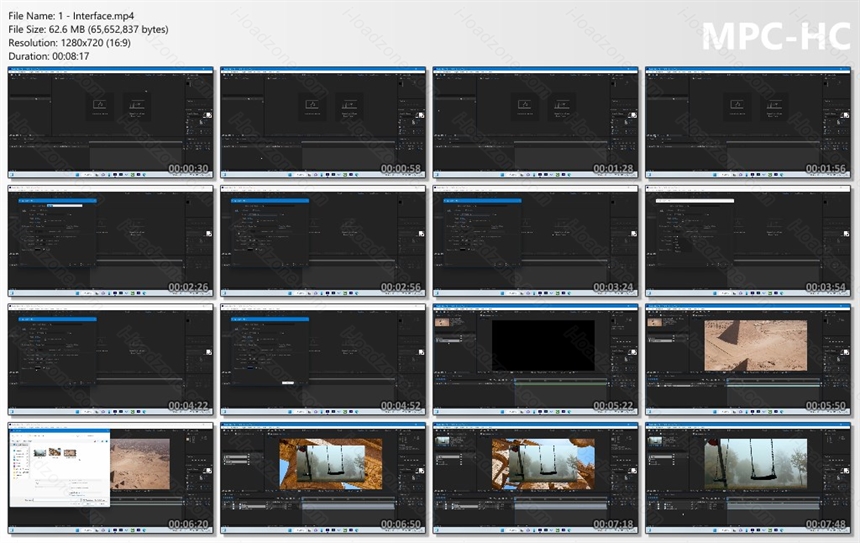The image size is (860, 543).
Task: Click the 'Resolution: 1280x720 (16:9)' line
Action: click(x=70, y=43)
